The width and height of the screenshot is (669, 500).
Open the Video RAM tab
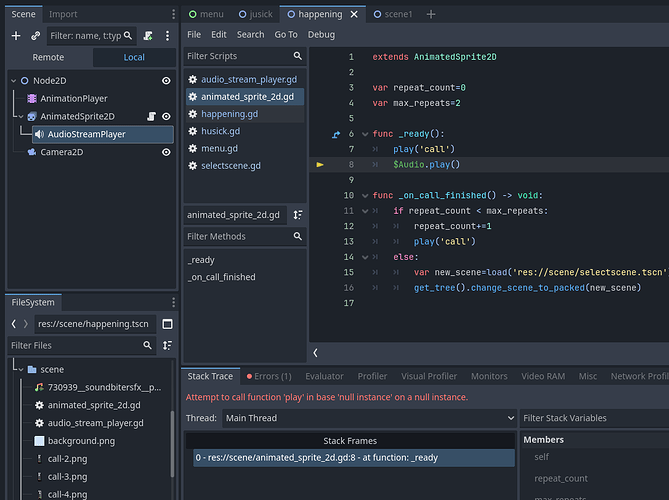click(543, 376)
